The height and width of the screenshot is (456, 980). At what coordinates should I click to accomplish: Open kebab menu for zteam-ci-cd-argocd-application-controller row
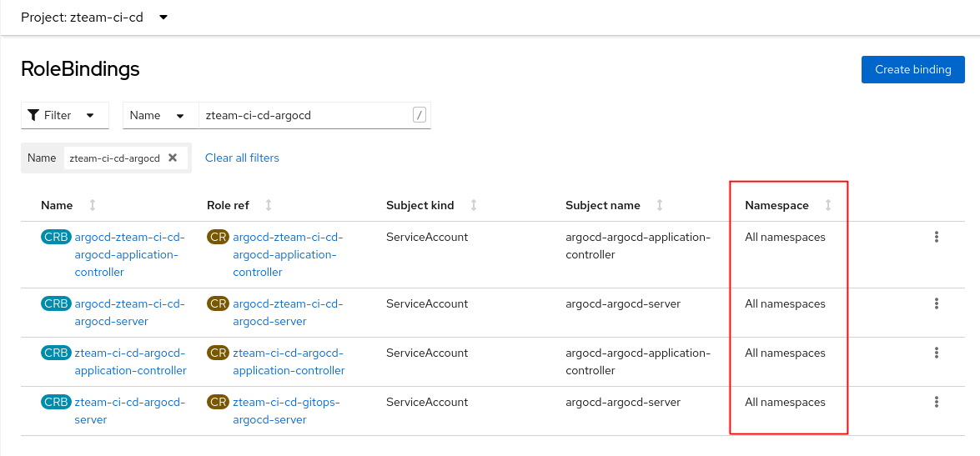[936, 353]
